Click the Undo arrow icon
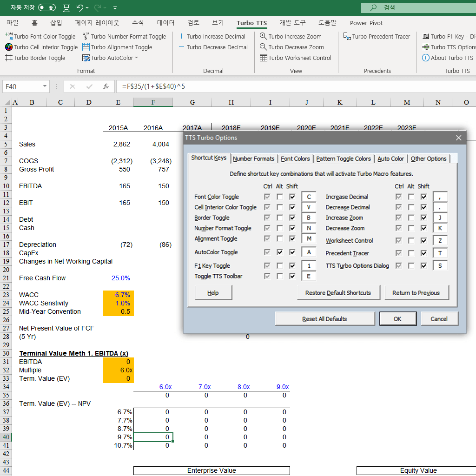Viewport: 476px width, 476px height. [x=79, y=7]
